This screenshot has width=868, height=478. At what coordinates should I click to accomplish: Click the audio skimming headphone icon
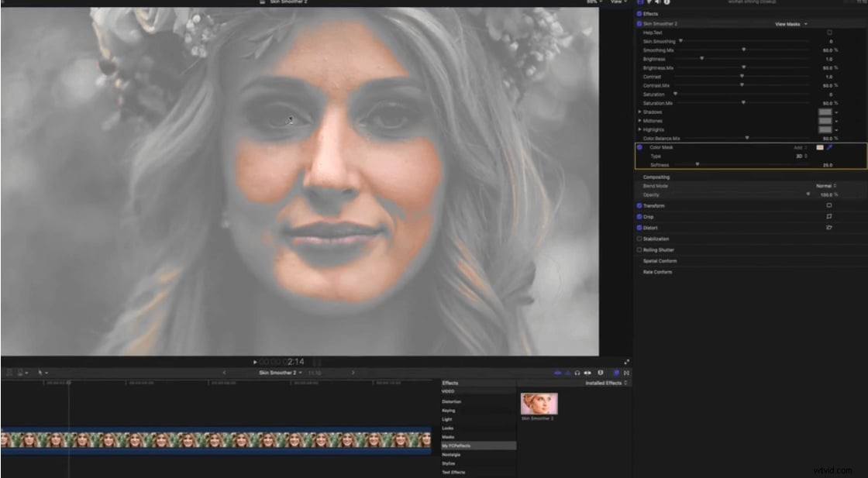point(577,373)
